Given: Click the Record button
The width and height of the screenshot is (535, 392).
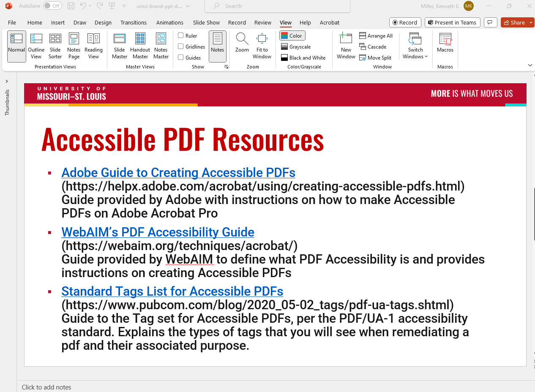Looking at the screenshot, I should click(405, 22).
